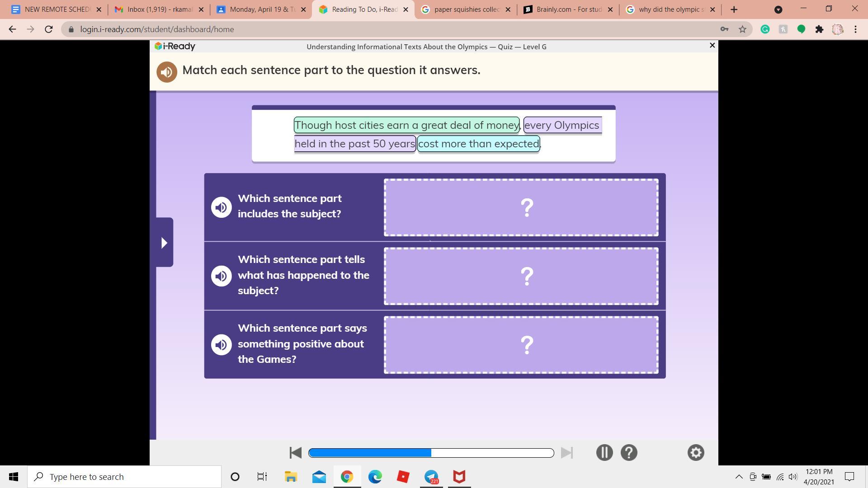
Task: Play audio for subject question
Action: click(x=221, y=207)
